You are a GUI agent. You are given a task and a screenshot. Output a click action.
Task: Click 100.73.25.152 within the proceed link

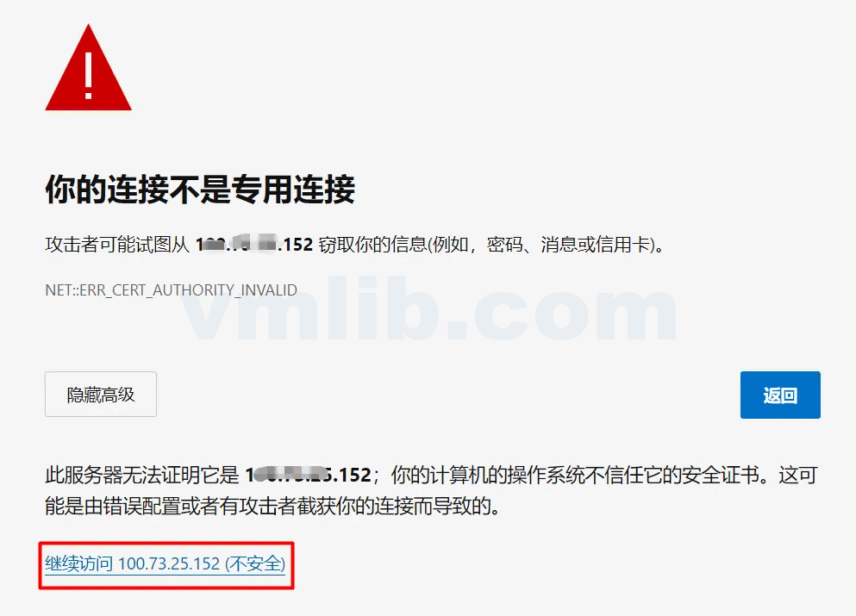coord(169,563)
